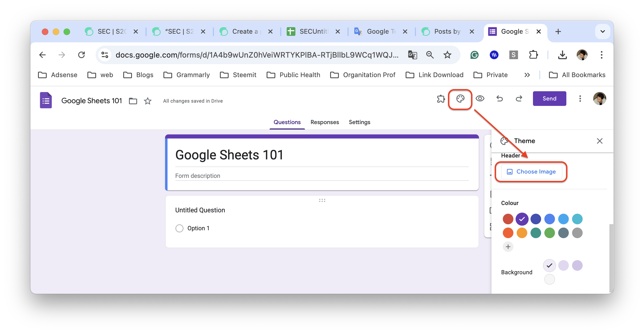Screen dimensions: 644x334
Task: Star the Google Sheets 101 form
Action: click(147, 101)
